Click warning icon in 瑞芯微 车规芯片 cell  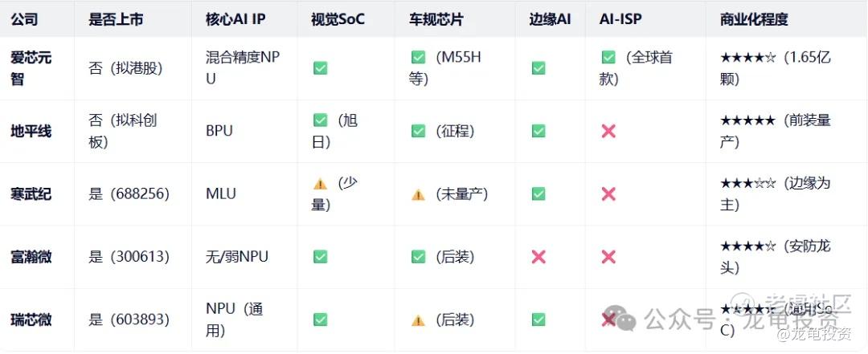tap(418, 319)
